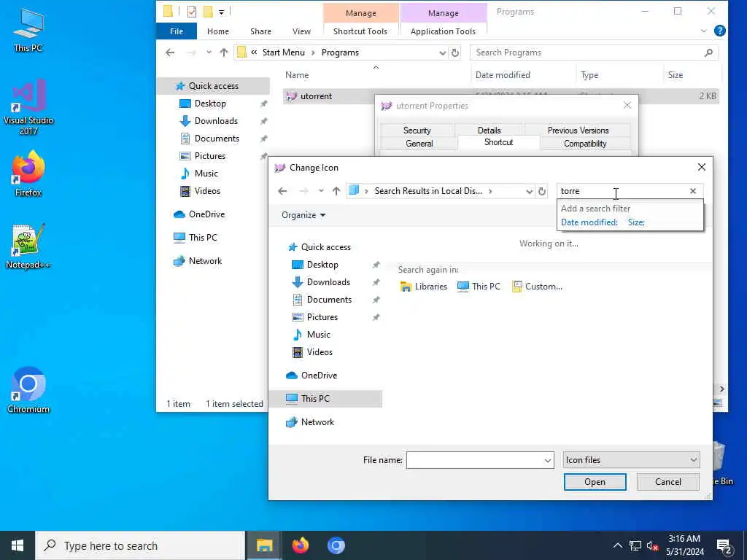Select Previous Versions tab in Properties

coord(578,130)
